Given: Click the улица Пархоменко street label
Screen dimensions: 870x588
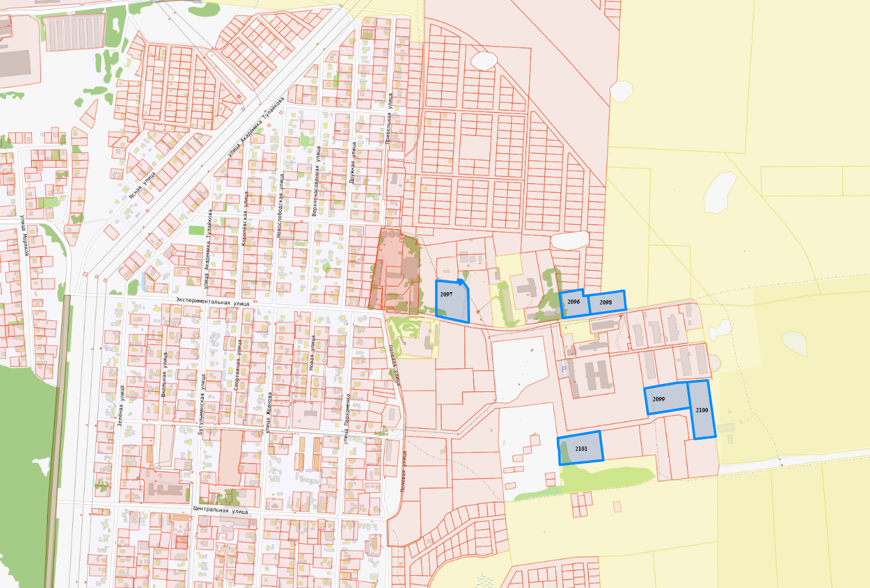Looking at the screenshot, I should coord(347,418).
